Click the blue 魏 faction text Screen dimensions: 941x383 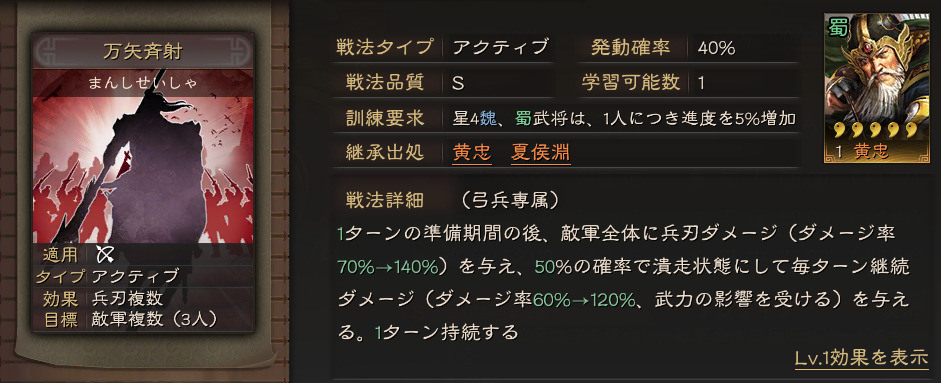click(x=488, y=118)
